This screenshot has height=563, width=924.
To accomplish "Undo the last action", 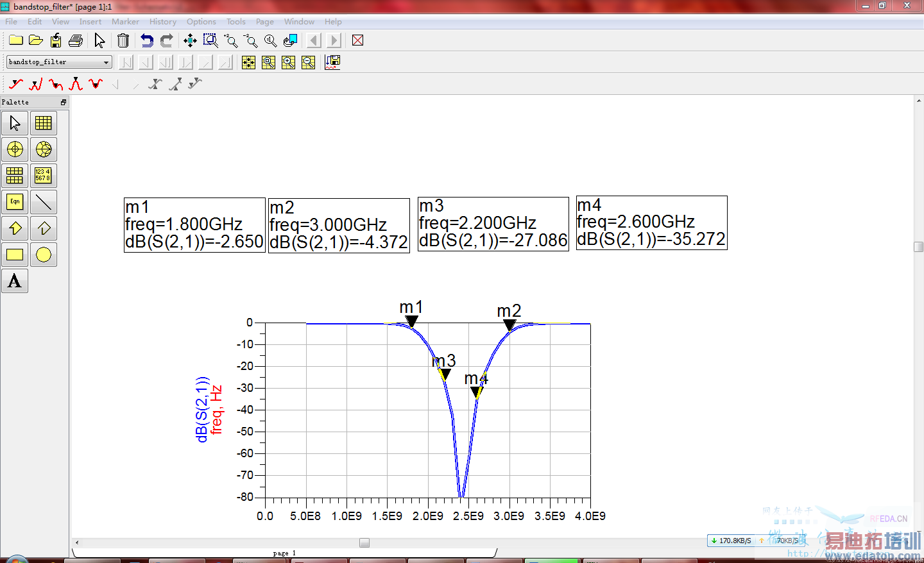I will click(147, 40).
